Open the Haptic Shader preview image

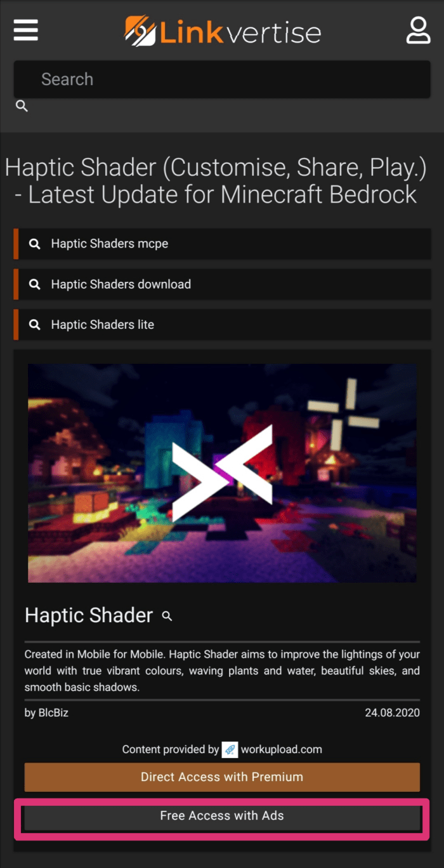pos(222,473)
